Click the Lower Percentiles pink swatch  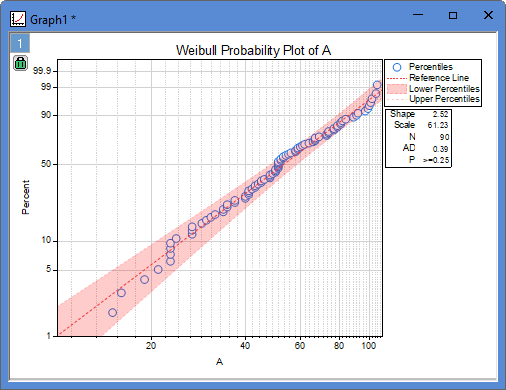tap(397, 89)
